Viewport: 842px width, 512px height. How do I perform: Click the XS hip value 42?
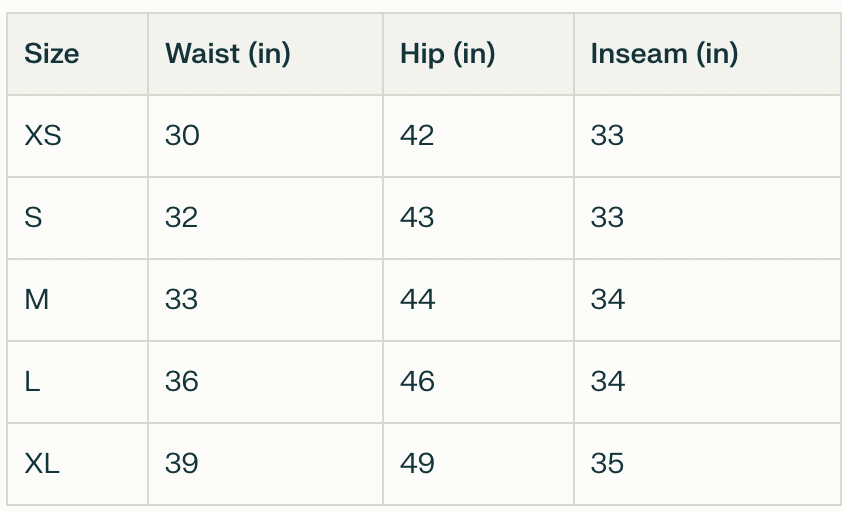(x=417, y=136)
